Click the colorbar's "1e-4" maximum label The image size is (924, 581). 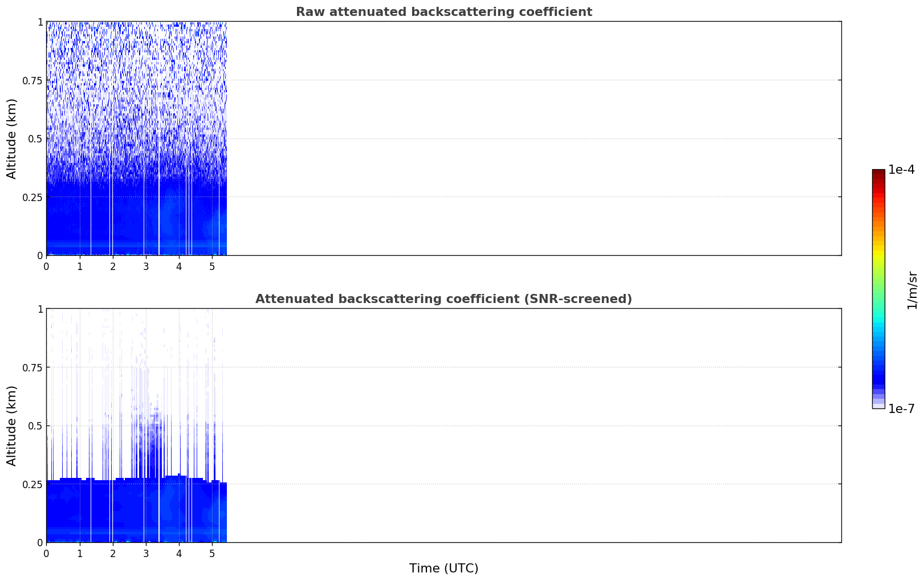[x=901, y=170]
